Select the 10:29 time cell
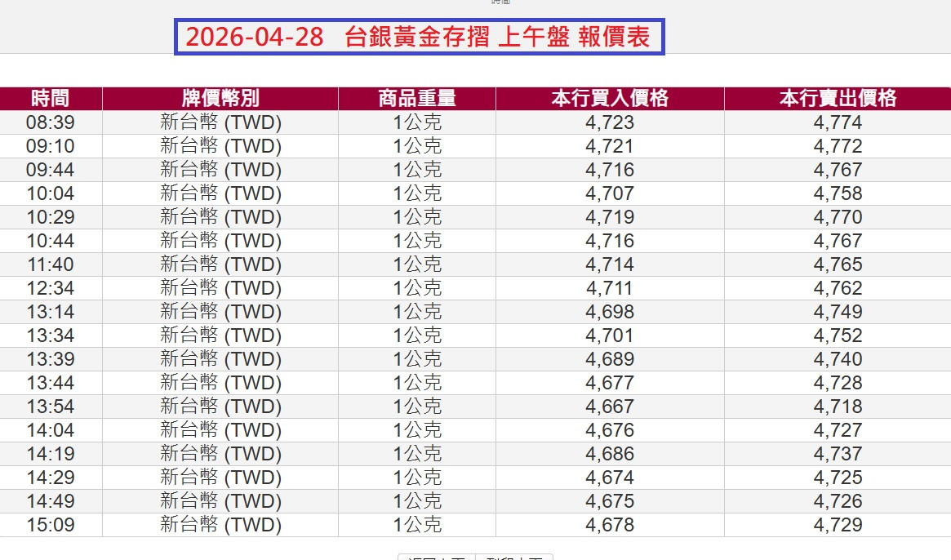 pyautogui.click(x=51, y=217)
